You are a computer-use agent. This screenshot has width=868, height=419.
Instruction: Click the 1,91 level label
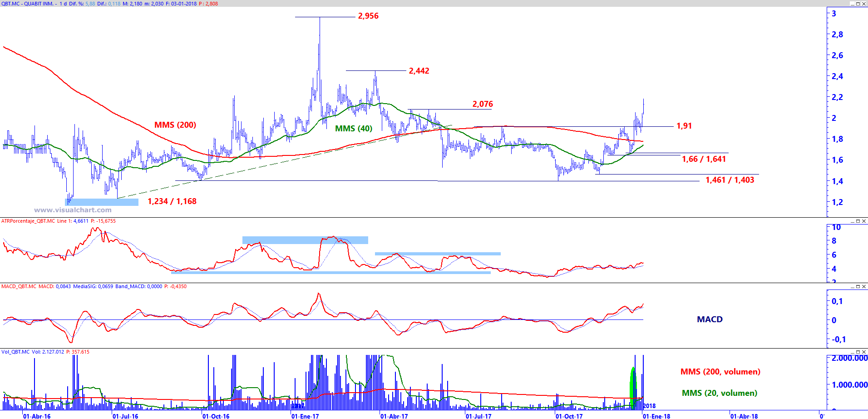pos(684,126)
